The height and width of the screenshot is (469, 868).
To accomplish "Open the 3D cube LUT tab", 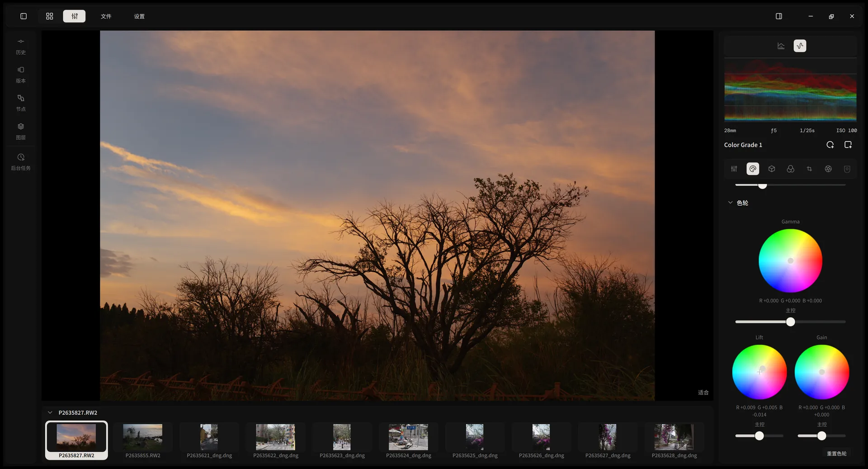I will coord(772,169).
